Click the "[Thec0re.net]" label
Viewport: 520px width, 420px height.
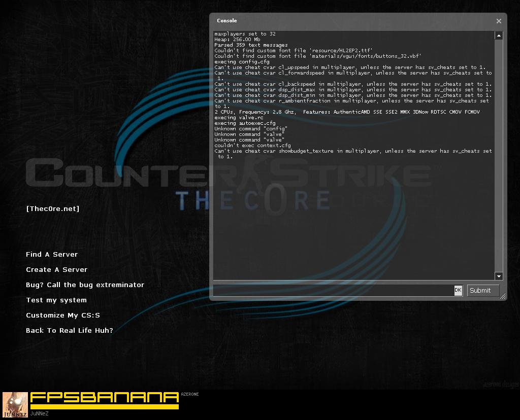point(52,208)
